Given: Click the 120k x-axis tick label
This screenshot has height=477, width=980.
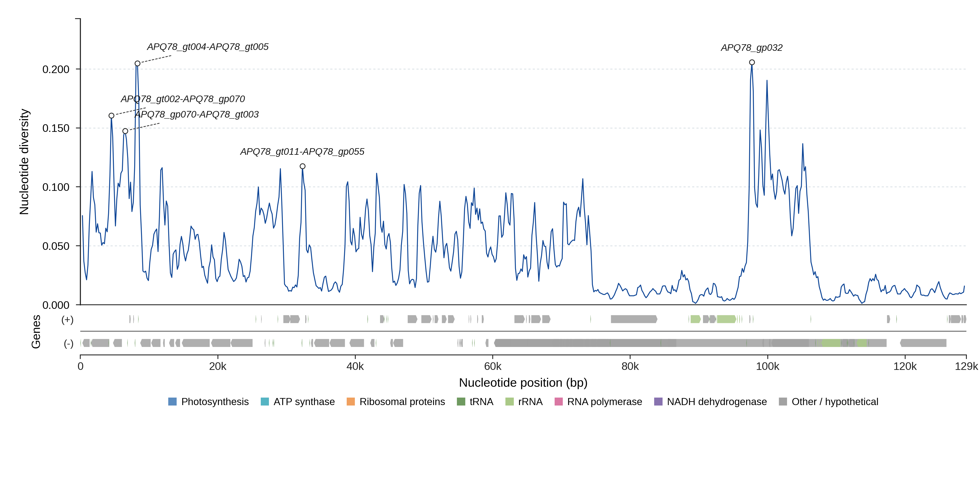Looking at the screenshot, I should click(905, 366).
